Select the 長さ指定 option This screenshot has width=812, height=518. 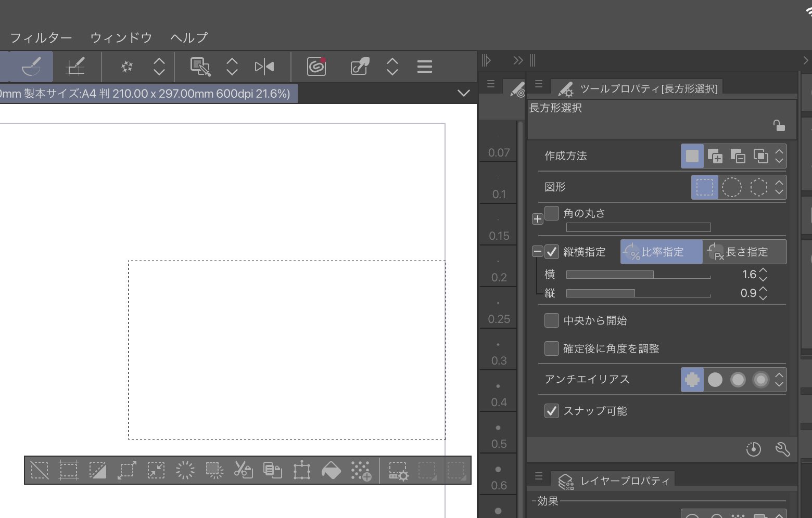coord(744,252)
